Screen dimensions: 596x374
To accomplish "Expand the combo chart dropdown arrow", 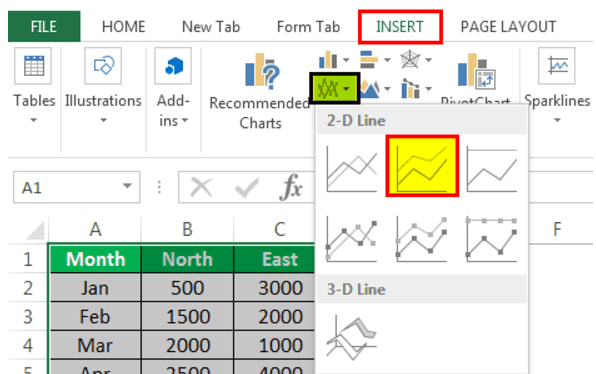I will click(x=428, y=89).
